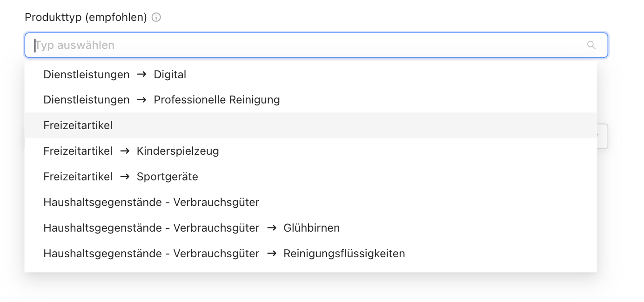Image resolution: width=644 pixels, height=302 pixels.
Task: Click the arrow icon before Kinderspielzeug
Action: pyautogui.click(x=125, y=151)
